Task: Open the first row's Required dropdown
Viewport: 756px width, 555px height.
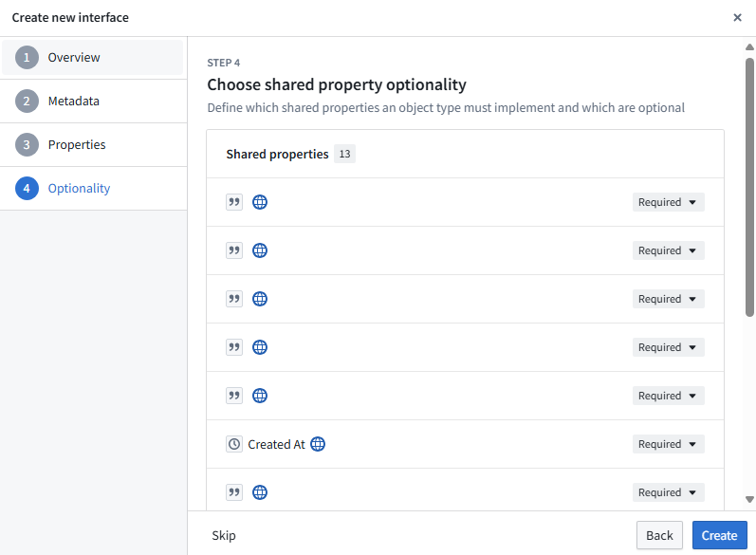Action: click(668, 202)
